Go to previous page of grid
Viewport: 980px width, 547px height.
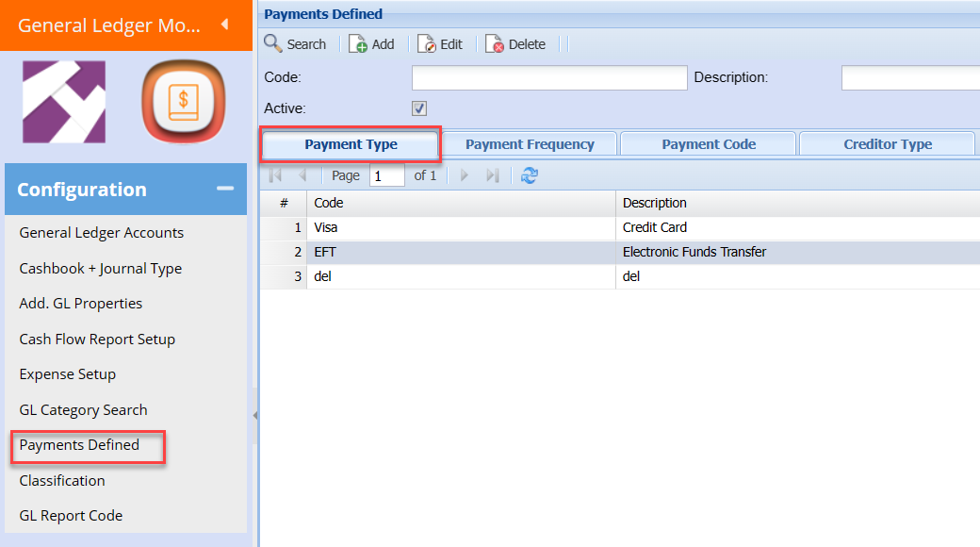[302, 175]
